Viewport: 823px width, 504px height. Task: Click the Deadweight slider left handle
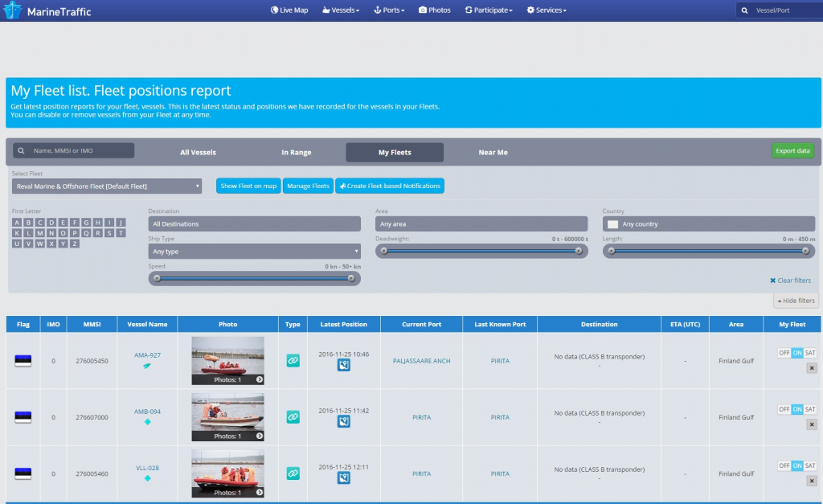[x=384, y=251]
